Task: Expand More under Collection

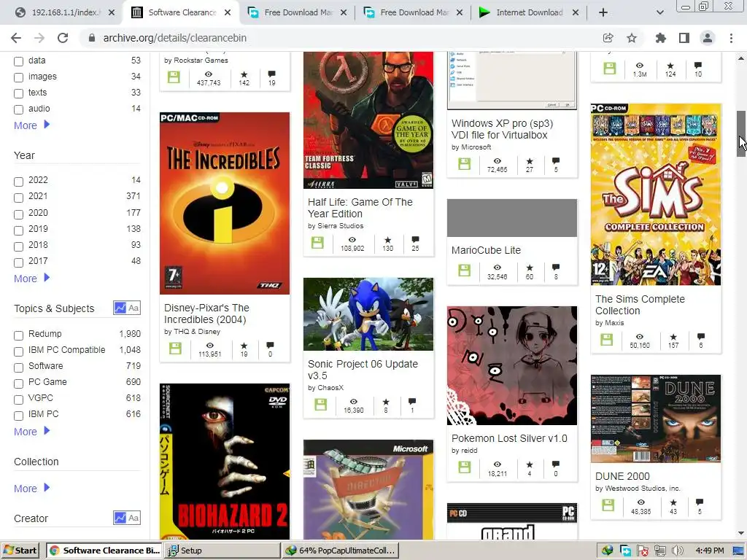Action: tap(31, 489)
